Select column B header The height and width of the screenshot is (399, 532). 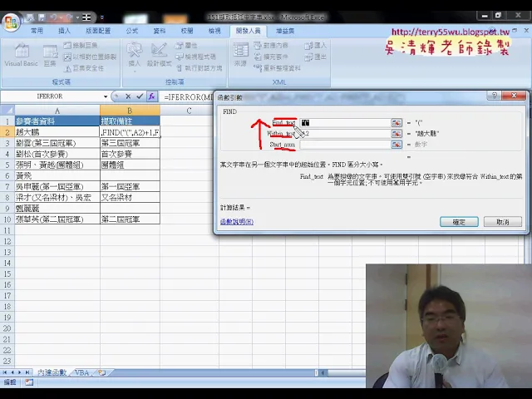[x=130, y=111]
